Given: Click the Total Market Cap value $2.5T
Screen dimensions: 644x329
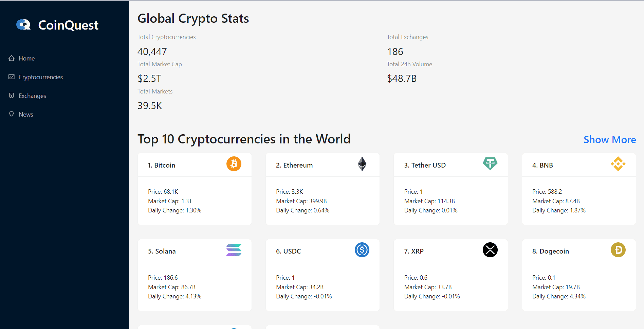Looking at the screenshot, I should (149, 79).
